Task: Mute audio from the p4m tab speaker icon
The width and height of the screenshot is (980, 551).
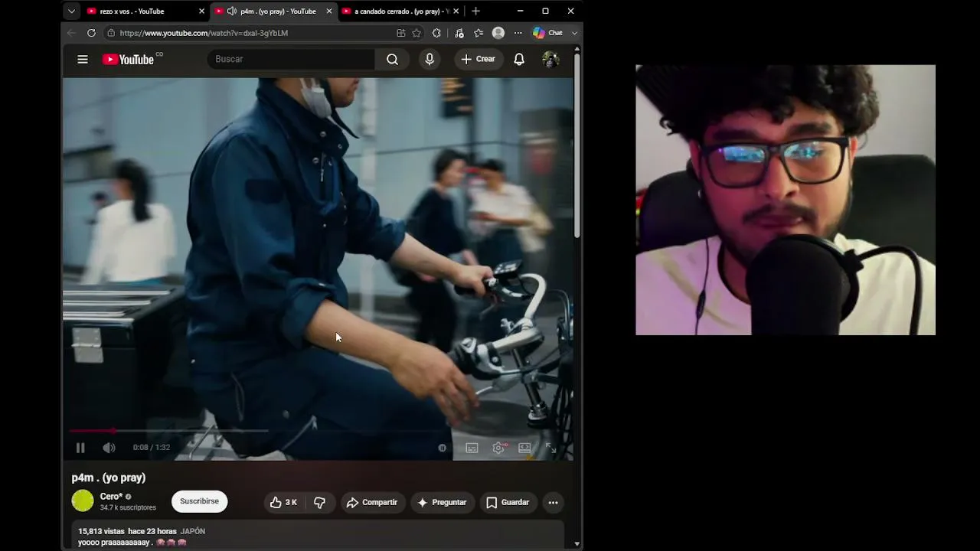Action: [x=232, y=11]
